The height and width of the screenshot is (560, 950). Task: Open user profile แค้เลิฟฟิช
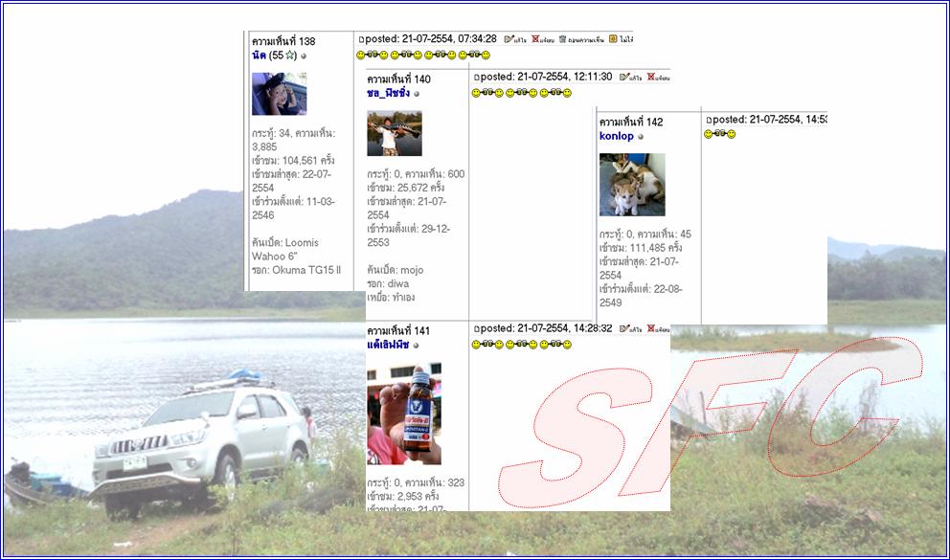point(388,345)
